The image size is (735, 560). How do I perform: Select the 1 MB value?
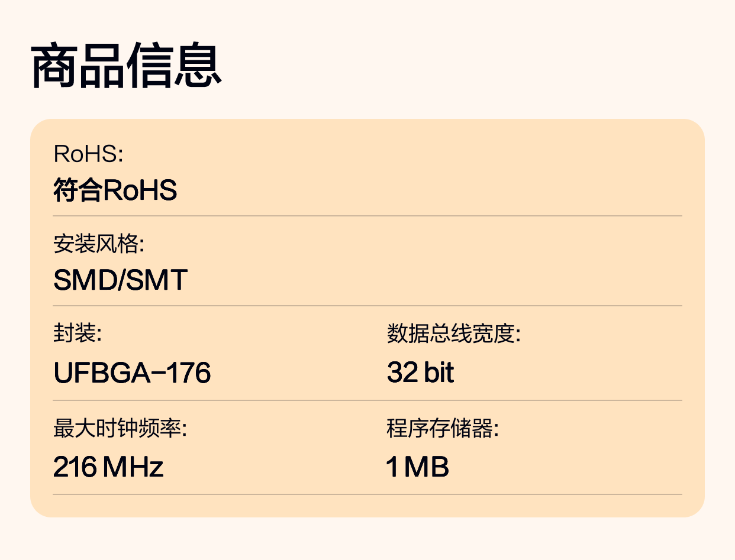pos(418,467)
